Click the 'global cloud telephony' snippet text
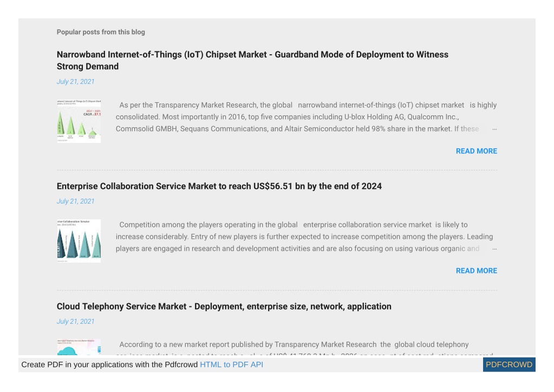 click(x=432, y=345)
